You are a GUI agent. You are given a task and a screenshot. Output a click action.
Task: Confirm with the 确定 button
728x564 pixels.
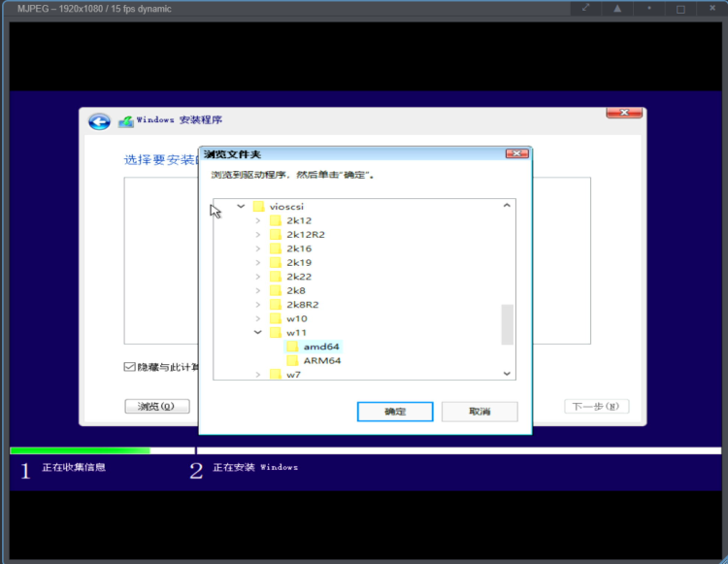(395, 412)
